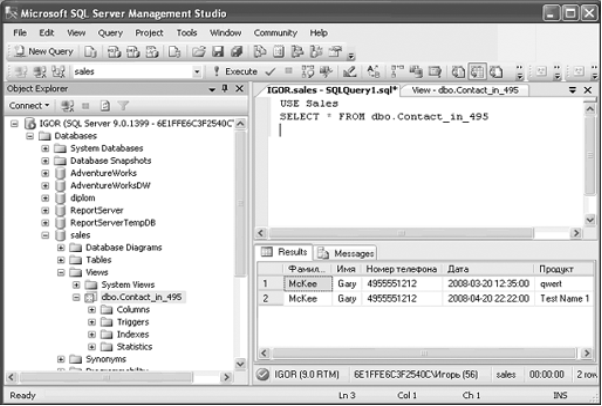Open the Query menu
The height and width of the screenshot is (406, 602).
point(110,33)
